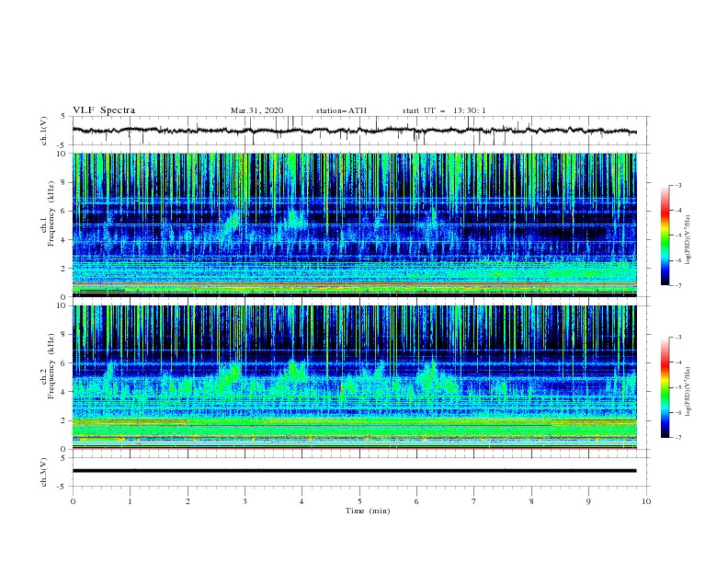
Task: Click the log(PSD) label of the upper colorbar
Action: coord(688,240)
